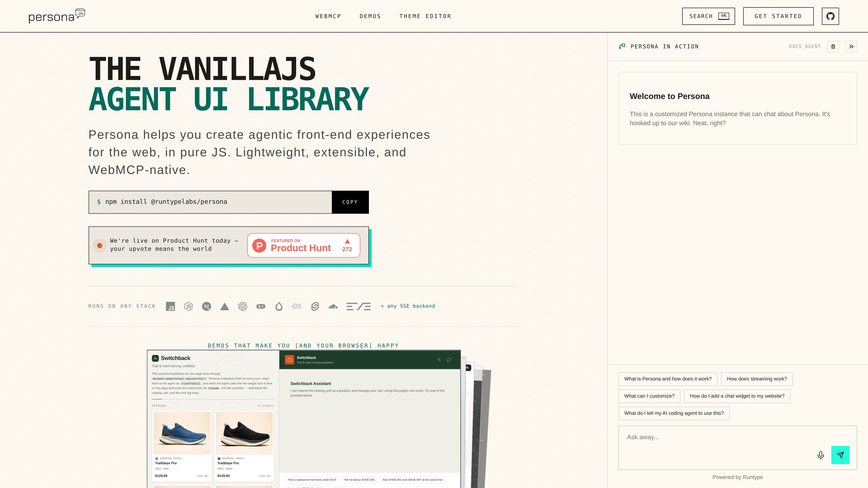This screenshot has width=868, height=488.
Task: Open the GitHub repository icon
Action: [x=830, y=16]
